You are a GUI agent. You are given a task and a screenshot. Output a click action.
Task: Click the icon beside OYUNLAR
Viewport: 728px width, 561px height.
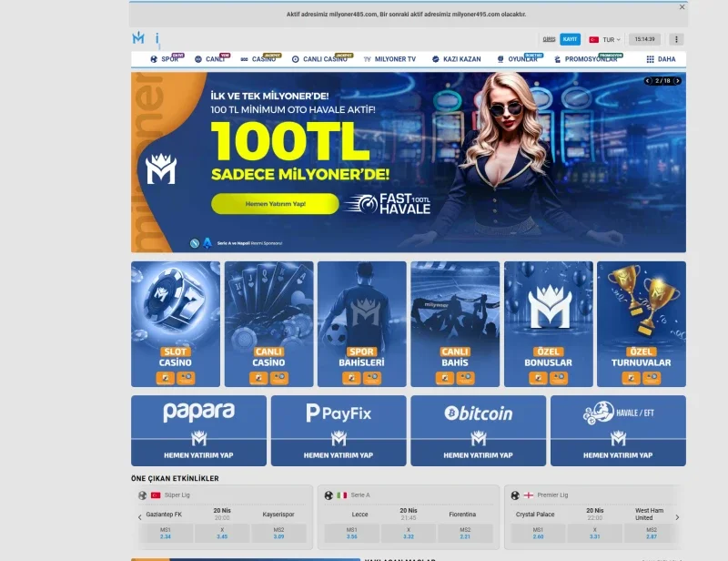[500, 59]
